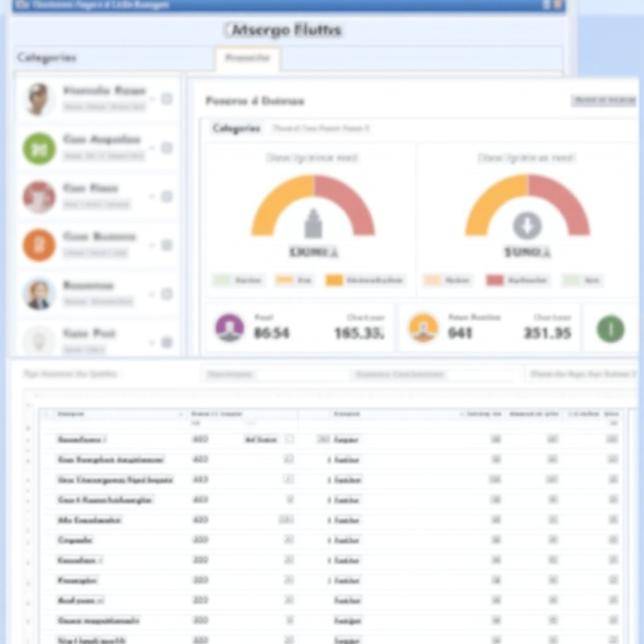The width and height of the screenshot is (644, 644).
Task: Click the orange circle avatar icon in sidebar
Action: pyautogui.click(x=39, y=245)
